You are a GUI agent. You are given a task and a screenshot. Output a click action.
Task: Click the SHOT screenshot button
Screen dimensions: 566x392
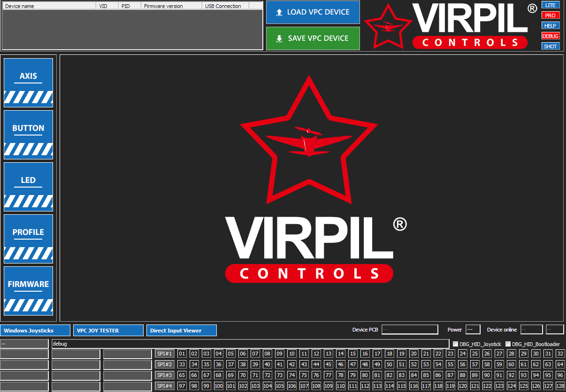551,46
